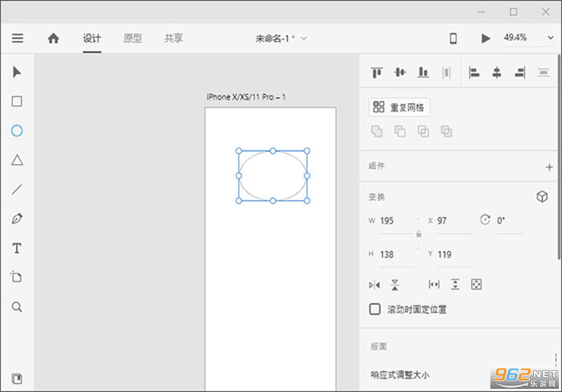
Task: Click the 响应式调整大小 label
Action: [400, 375]
